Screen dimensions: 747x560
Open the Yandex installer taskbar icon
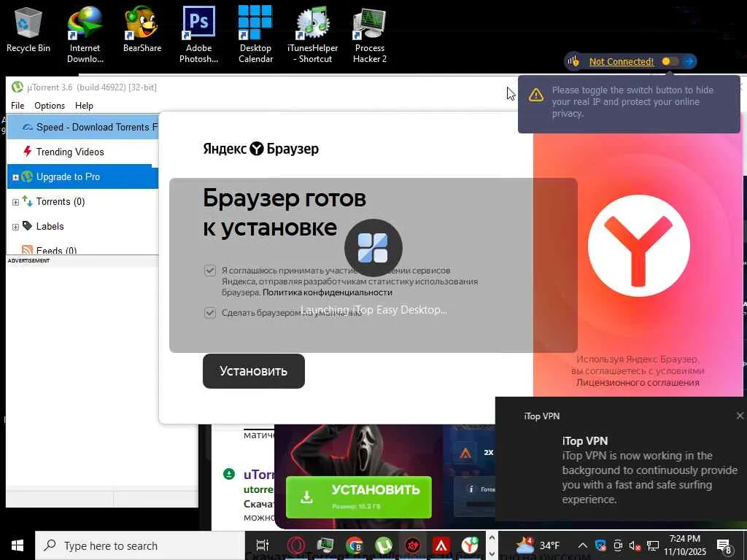click(x=470, y=545)
